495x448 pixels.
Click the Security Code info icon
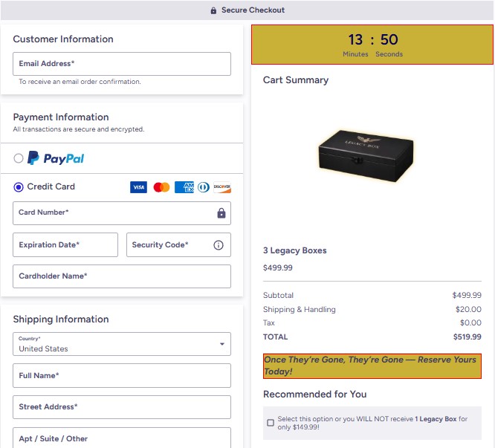pyautogui.click(x=219, y=245)
